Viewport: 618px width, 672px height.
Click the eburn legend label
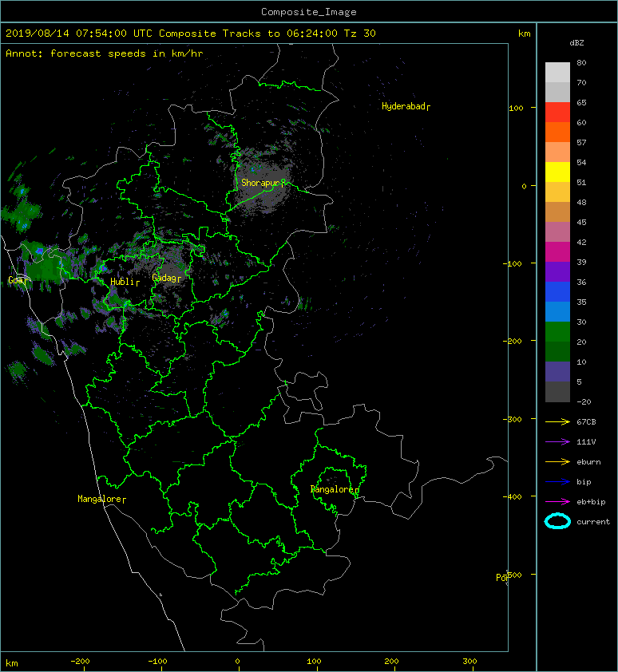click(x=588, y=462)
